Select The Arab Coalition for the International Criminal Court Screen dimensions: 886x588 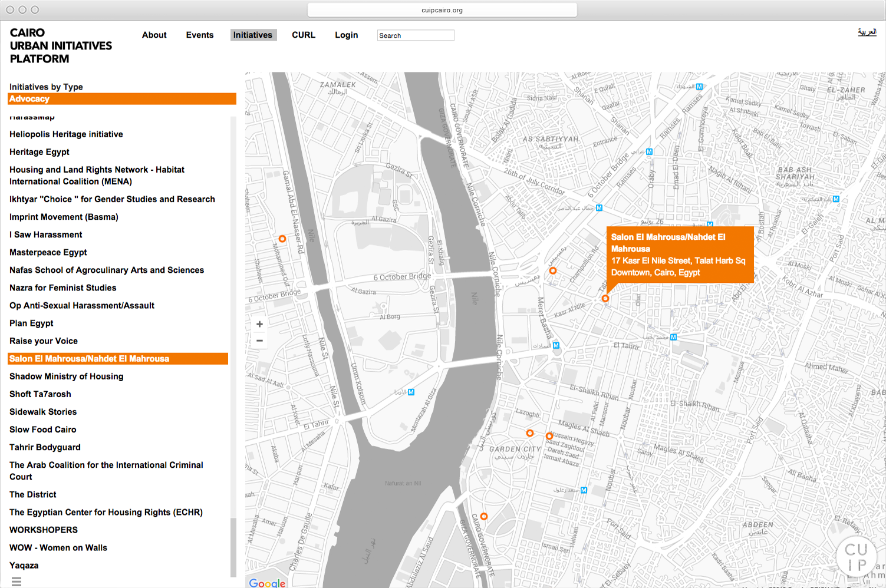click(106, 471)
